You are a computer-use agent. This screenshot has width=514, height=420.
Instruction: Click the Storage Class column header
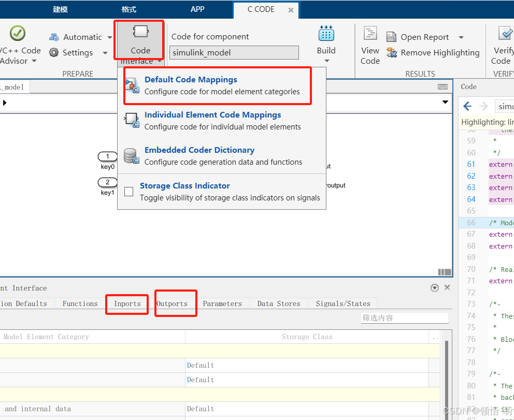[307, 337]
